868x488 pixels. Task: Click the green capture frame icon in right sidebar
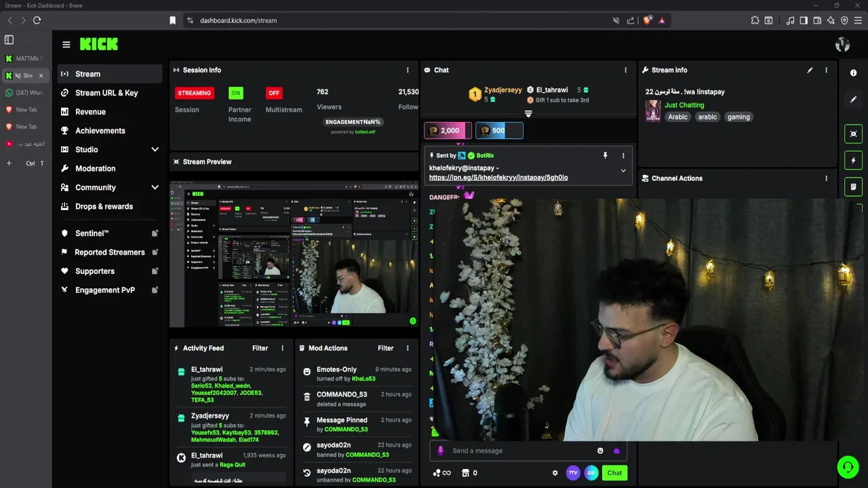coord(854,134)
